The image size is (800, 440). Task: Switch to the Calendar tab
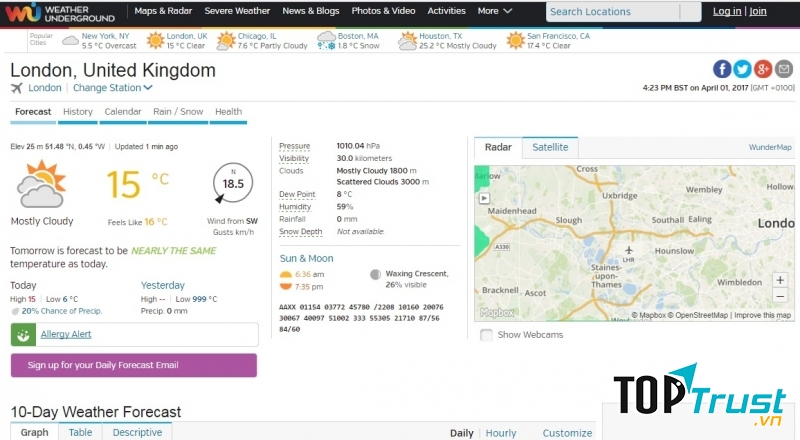(x=122, y=112)
